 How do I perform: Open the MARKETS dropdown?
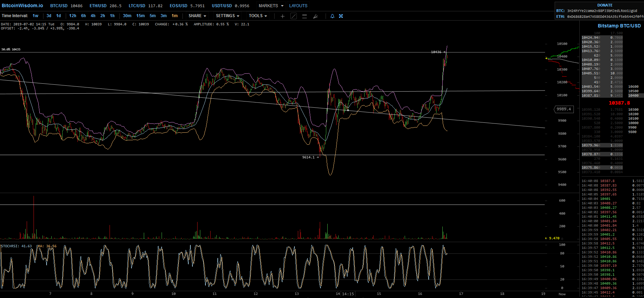click(271, 6)
